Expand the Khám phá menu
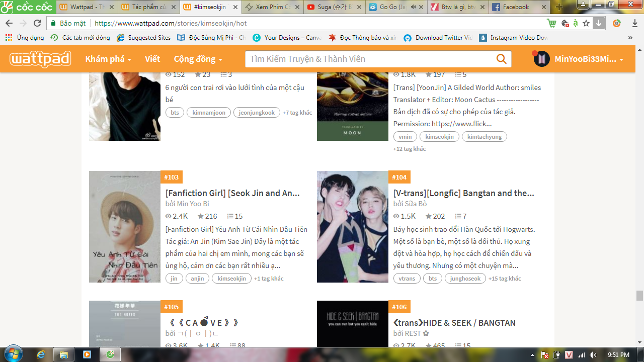 108,59
